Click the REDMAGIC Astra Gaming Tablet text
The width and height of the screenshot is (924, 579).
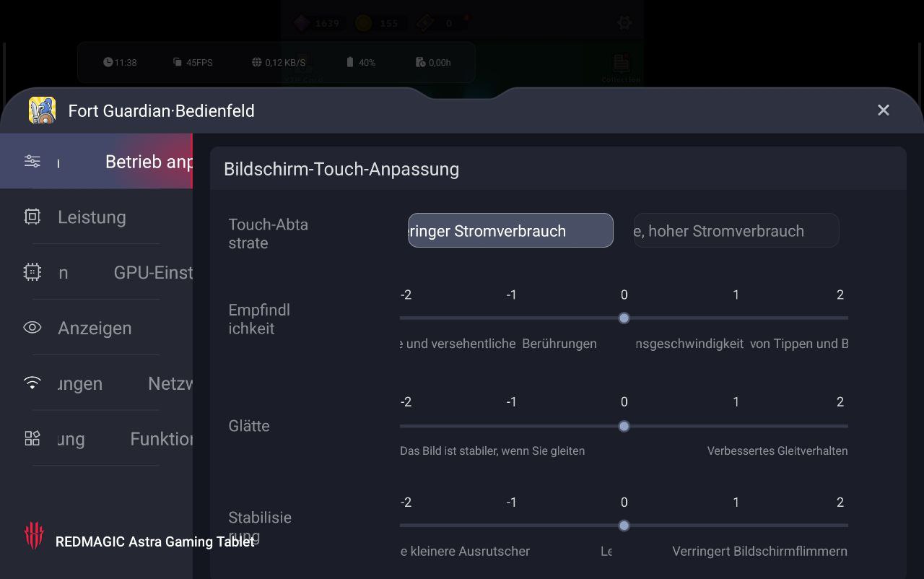pos(154,541)
